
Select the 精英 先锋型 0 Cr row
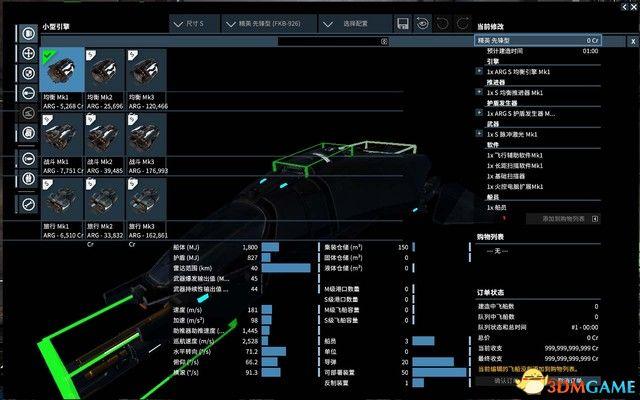[538, 40]
